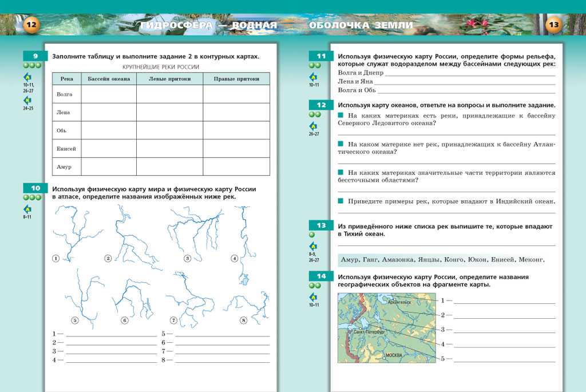Click the answer line after 'Лена и Яна'

point(465,82)
